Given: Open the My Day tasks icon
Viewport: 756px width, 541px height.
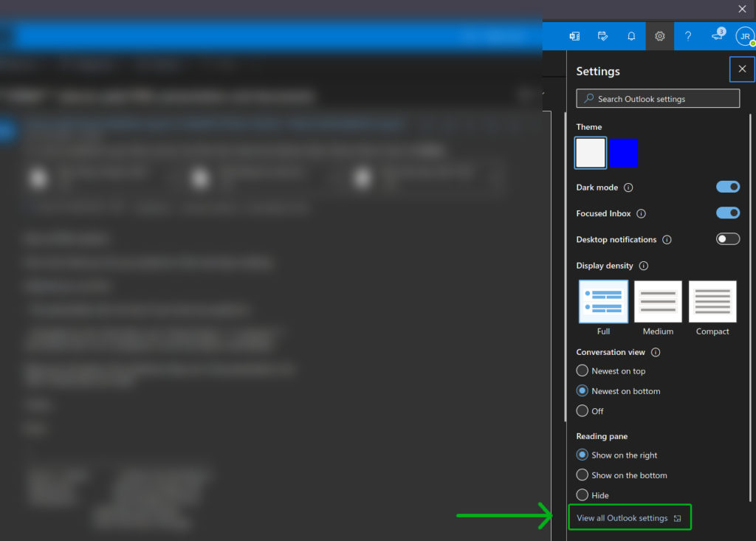Looking at the screenshot, I should 602,36.
